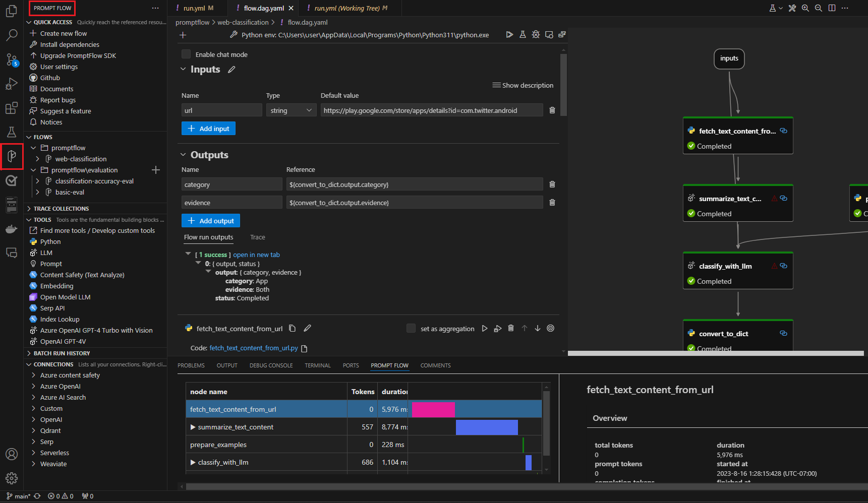Locate the node in graph using target icon

550,328
